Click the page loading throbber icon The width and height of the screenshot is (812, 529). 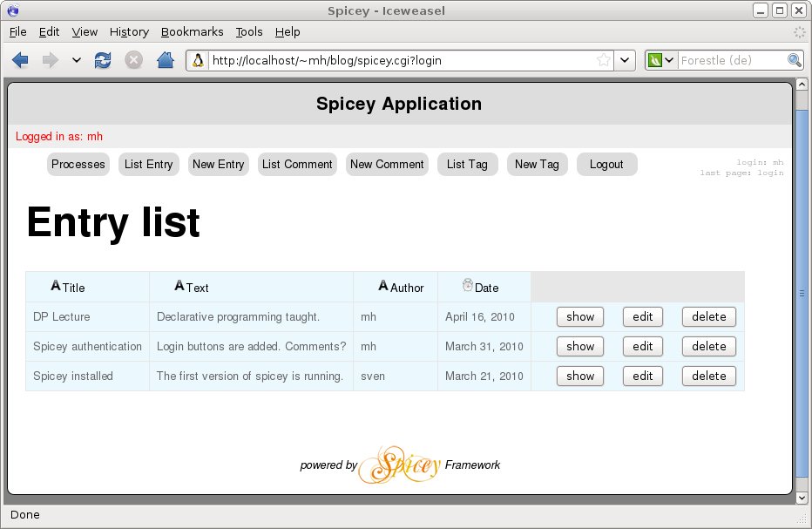point(800,32)
